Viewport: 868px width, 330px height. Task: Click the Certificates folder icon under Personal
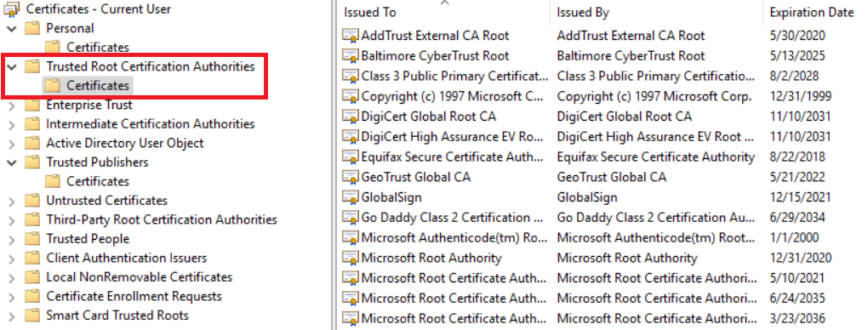53,47
